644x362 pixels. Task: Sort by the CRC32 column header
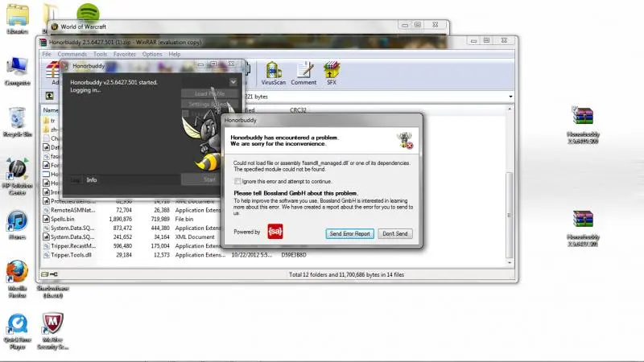(x=298, y=110)
